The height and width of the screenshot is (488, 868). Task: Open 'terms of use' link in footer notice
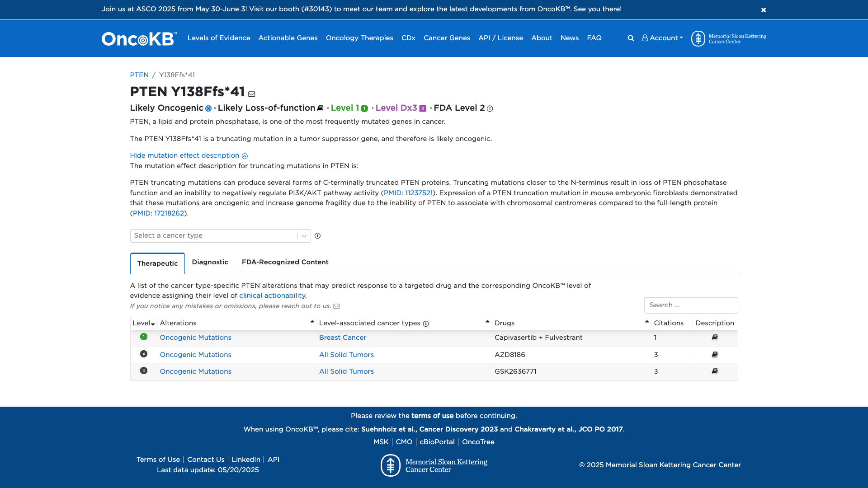[x=432, y=416]
